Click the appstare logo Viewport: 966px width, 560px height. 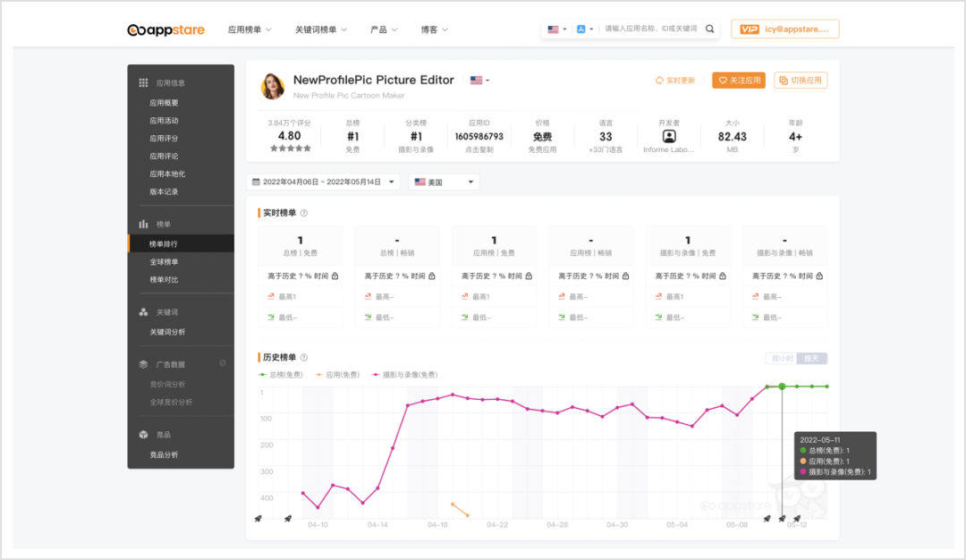point(165,30)
